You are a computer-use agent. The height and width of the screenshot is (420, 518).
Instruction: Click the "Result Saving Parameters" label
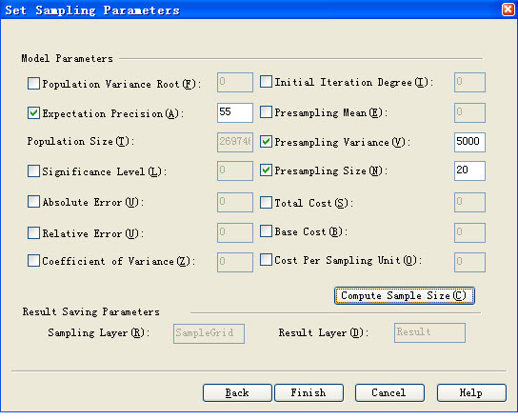(x=91, y=311)
